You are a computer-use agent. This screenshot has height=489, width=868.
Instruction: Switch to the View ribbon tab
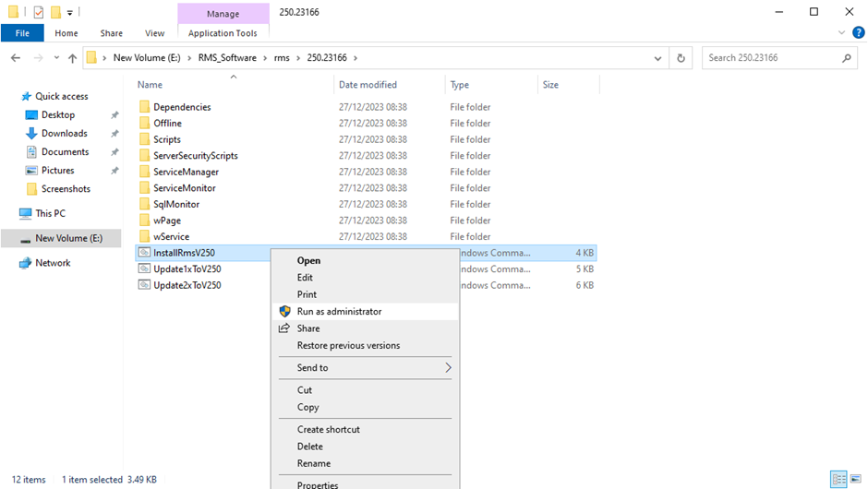[154, 33]
